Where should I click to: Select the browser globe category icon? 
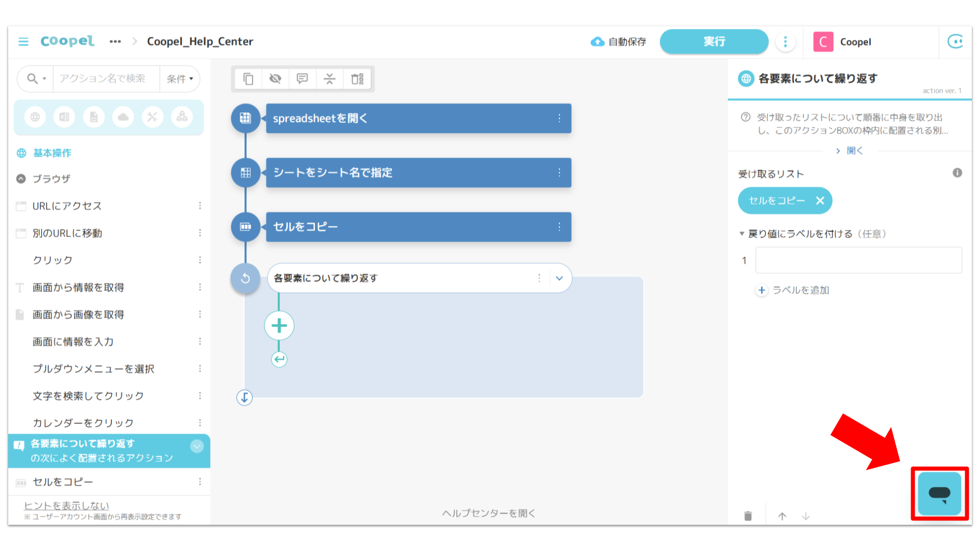tap(35, 117)
